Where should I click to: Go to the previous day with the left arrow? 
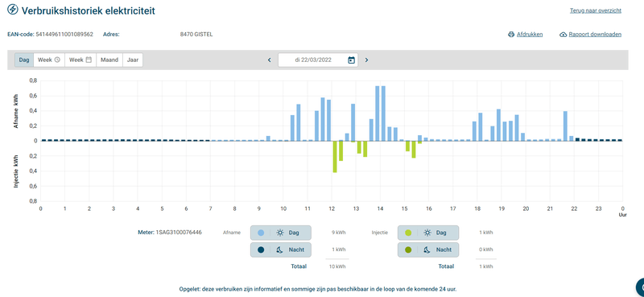270,60
